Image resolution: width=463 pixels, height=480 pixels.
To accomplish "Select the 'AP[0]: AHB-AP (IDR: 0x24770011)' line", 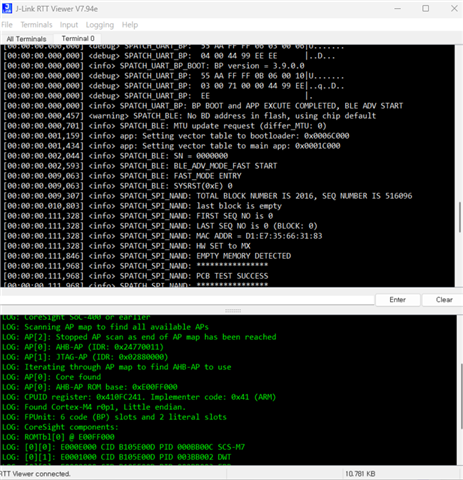I will tap(83, 347).
